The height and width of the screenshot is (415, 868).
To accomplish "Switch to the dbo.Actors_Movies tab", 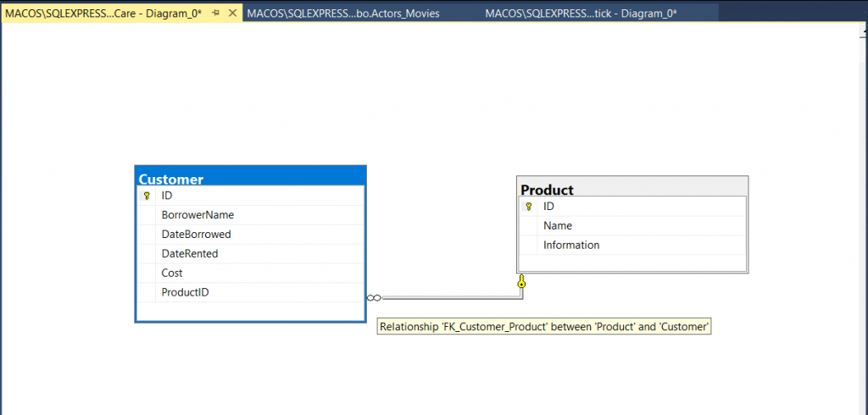I will (x=343, y=14).
